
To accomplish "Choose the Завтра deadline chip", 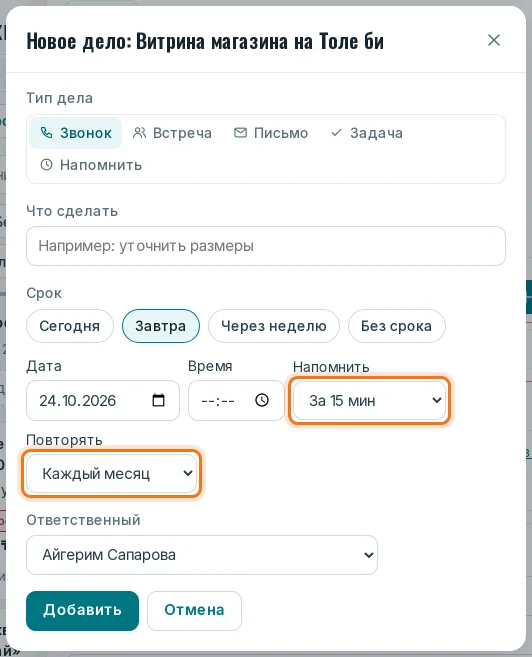I will point(160,326).
